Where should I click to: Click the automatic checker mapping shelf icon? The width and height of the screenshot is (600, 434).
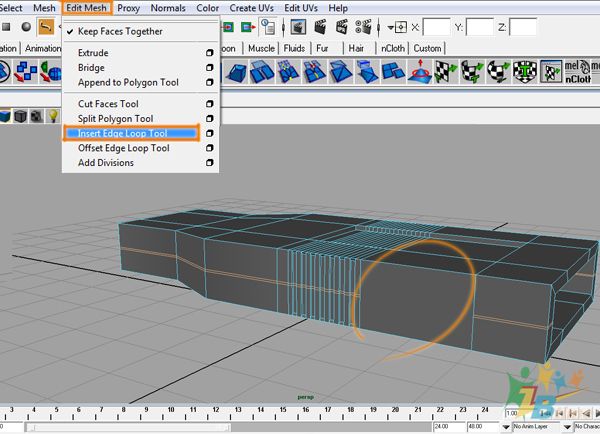tap(525, 72)
